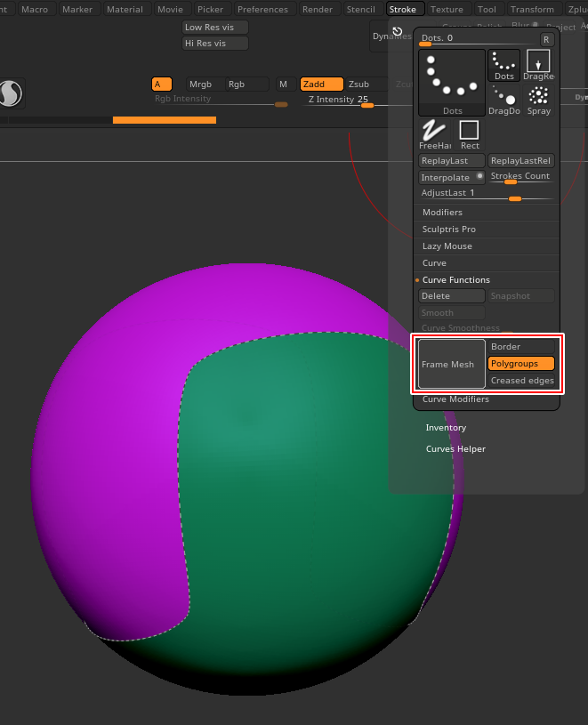
Task: Expand the Modifiers section
Action: pyautogui.click(x=442, y=213)
